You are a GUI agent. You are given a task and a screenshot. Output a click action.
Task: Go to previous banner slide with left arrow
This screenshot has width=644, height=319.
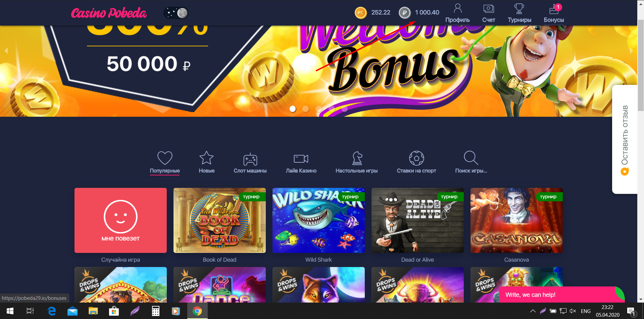(6, 51)
